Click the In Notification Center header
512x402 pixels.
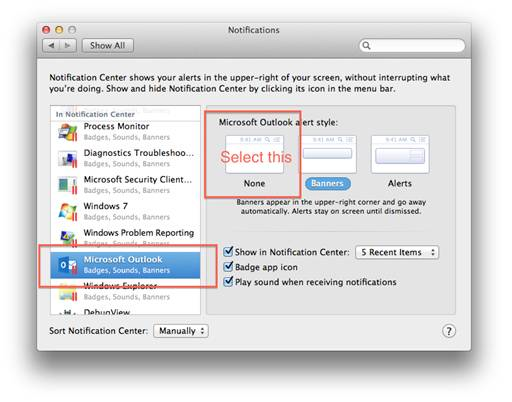pos(95,114)
